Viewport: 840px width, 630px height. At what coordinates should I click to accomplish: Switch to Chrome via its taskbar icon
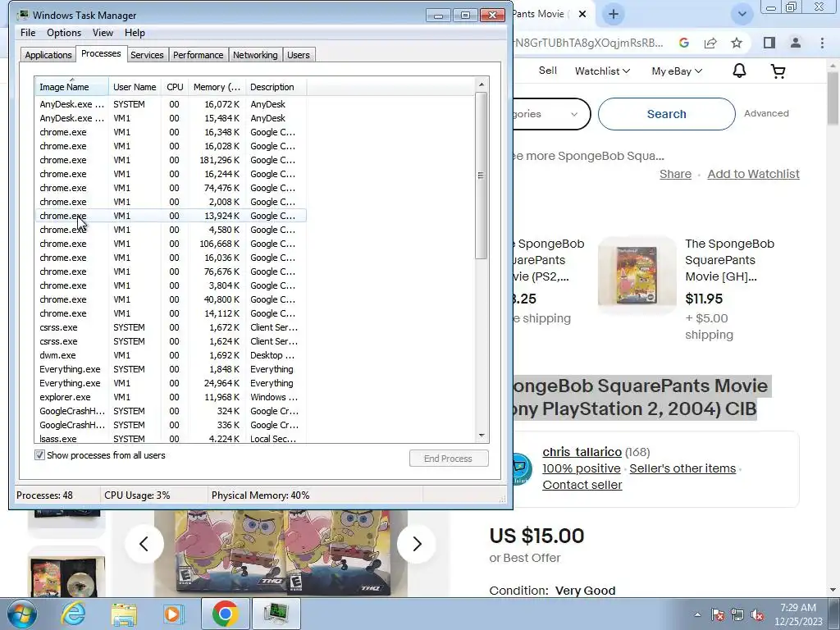225,614
